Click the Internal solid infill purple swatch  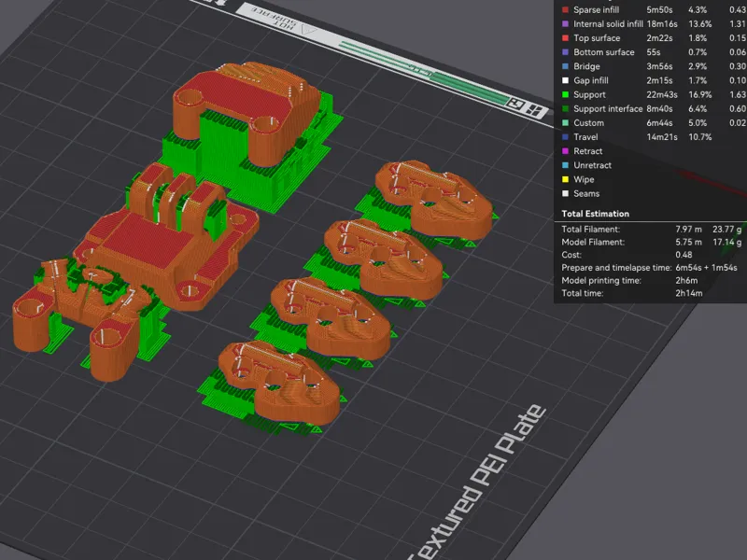pos(566,24)
